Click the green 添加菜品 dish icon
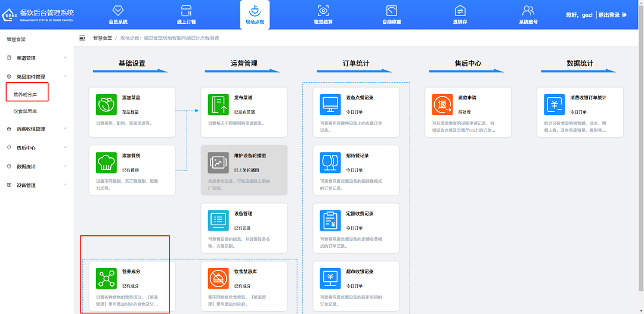The width and height of the screenshot is (644, 314). point(106,104)
